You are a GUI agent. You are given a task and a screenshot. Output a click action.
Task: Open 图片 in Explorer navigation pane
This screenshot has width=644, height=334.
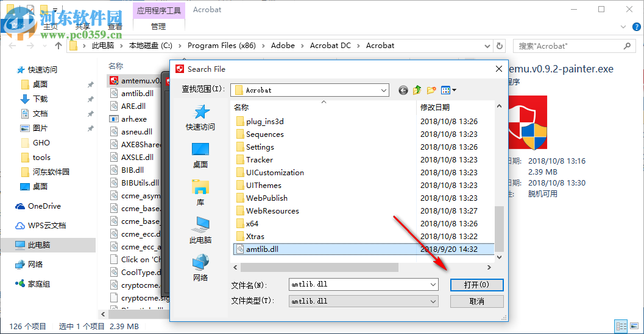pyautogui.click(x=35, y=128)
